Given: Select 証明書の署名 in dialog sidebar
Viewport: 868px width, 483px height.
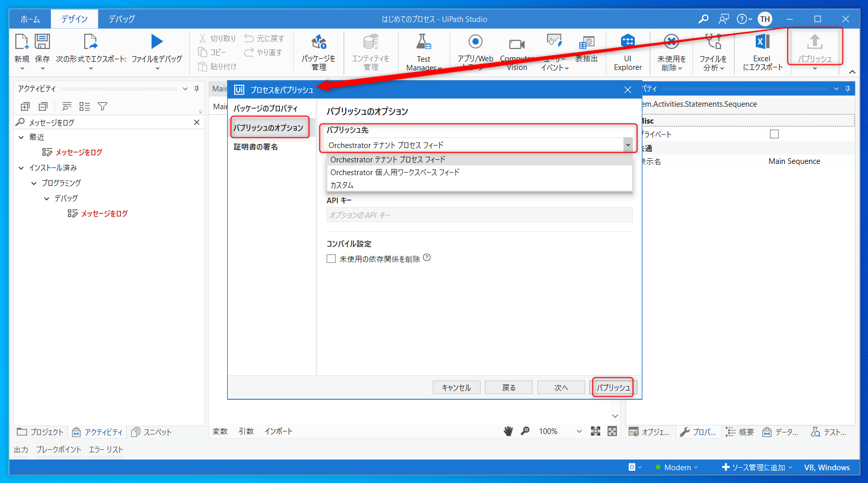Looking at the screenshot, I should (256, 147).
